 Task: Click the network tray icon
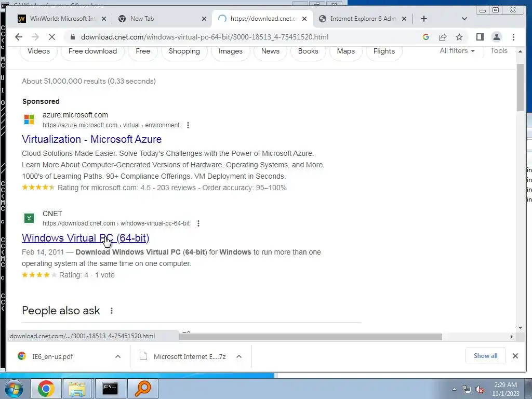[x=467, y=390]
